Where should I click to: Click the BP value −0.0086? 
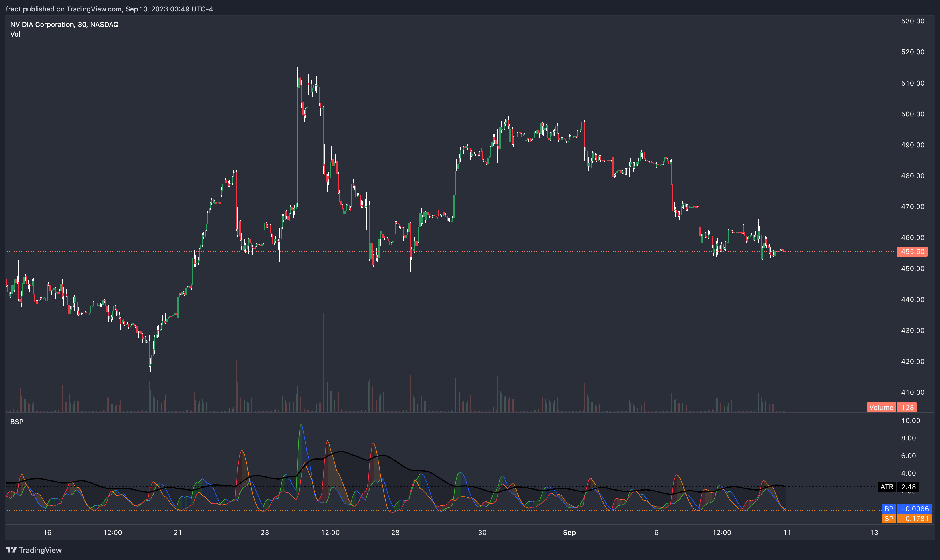tap(914, 509)
